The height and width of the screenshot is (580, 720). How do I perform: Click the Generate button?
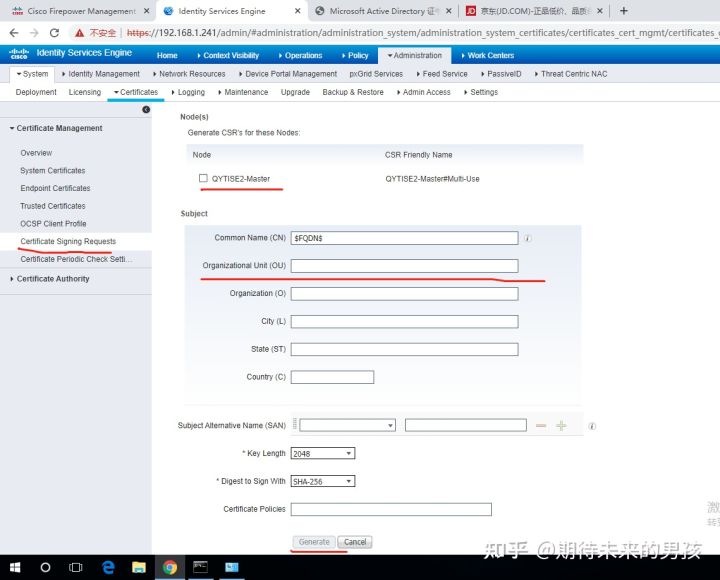[x=314, y=542]
